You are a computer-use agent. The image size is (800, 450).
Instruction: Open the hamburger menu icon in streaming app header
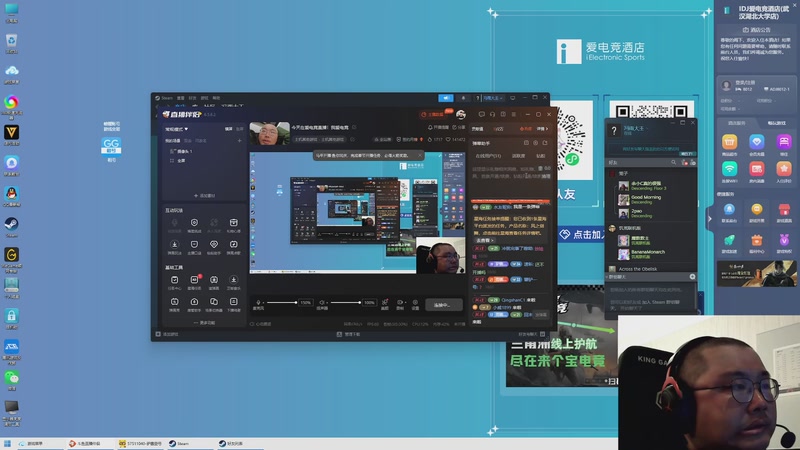coord(514,114)
